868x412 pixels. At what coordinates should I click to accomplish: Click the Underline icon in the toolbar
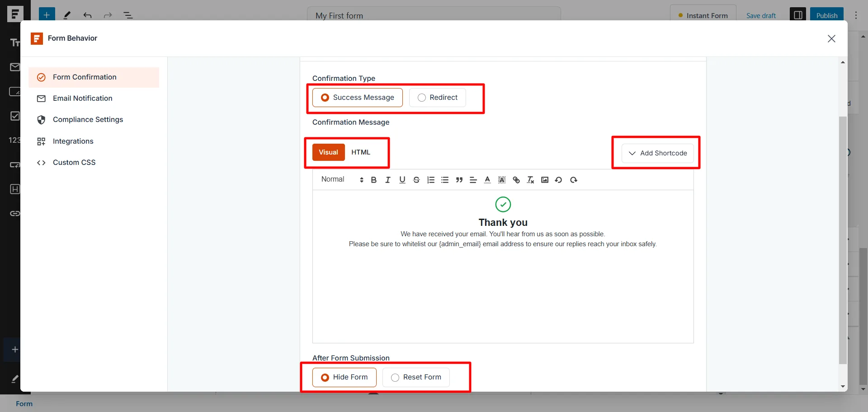pyautogui.click(x=402, y=180)
